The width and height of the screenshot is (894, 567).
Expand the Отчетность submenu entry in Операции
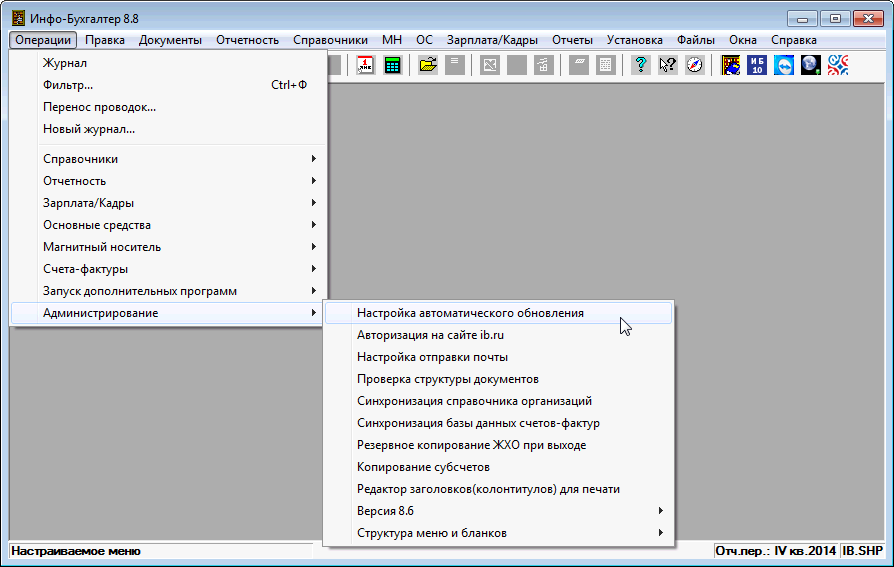(x=168, y=181)
